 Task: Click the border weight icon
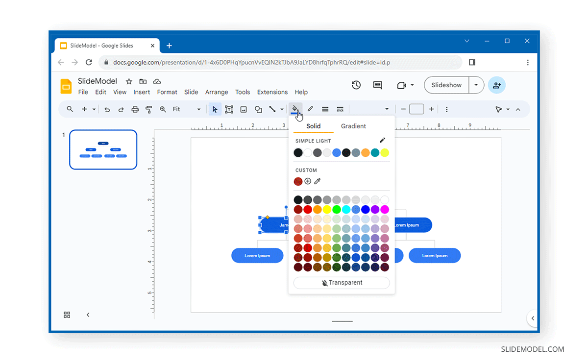click(325, 109)
